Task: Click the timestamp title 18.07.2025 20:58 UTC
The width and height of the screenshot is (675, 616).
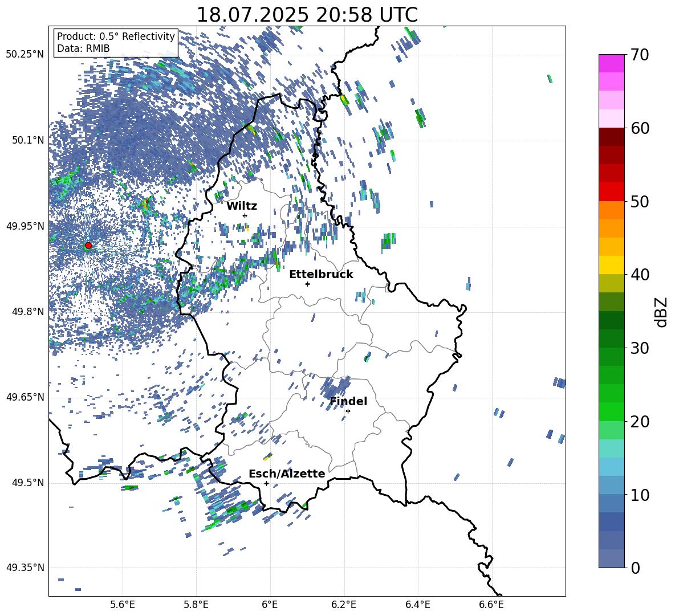Action: pyautogui.click(x=307, y=15)
